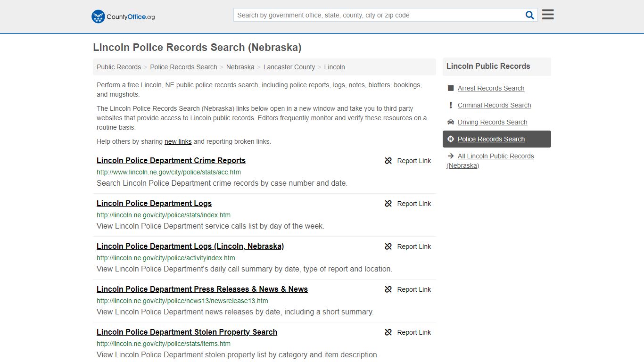The image size is (644, 362).
Task: Open Lincoln Police Department Logs (Lincoln, Nebraska)
Action: pos(190,246)
